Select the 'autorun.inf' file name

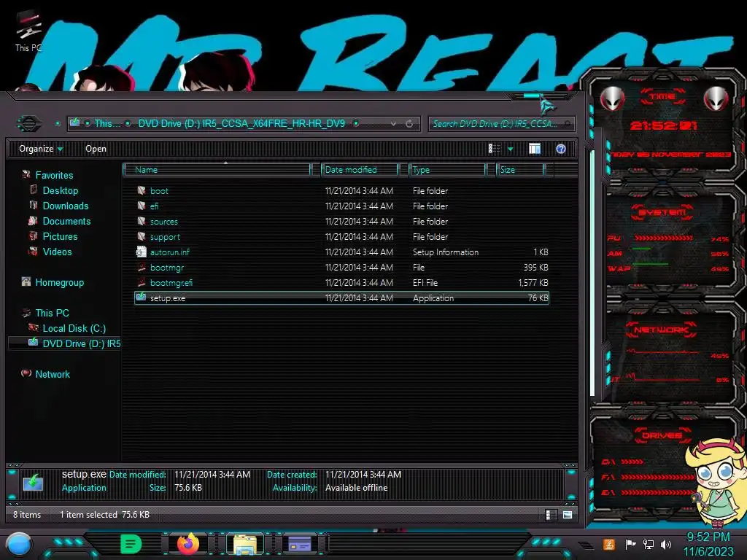click(x=169, y=252)
